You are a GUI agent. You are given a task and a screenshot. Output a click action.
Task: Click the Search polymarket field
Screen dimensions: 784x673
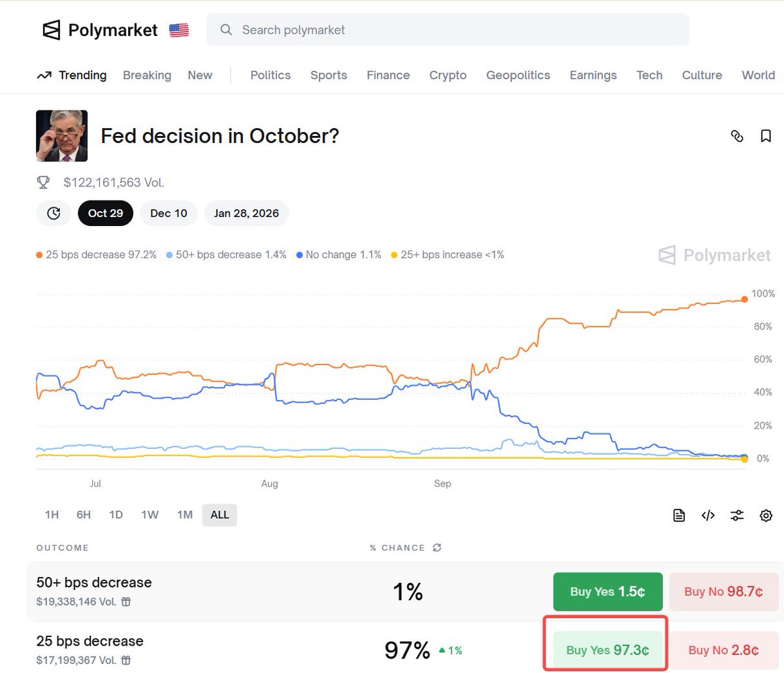448,30
